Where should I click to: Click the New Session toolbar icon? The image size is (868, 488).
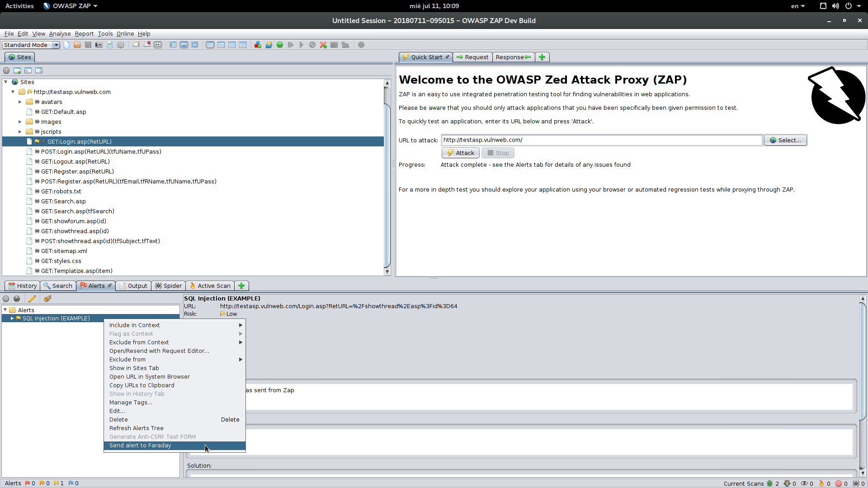(x=67, y=45)
